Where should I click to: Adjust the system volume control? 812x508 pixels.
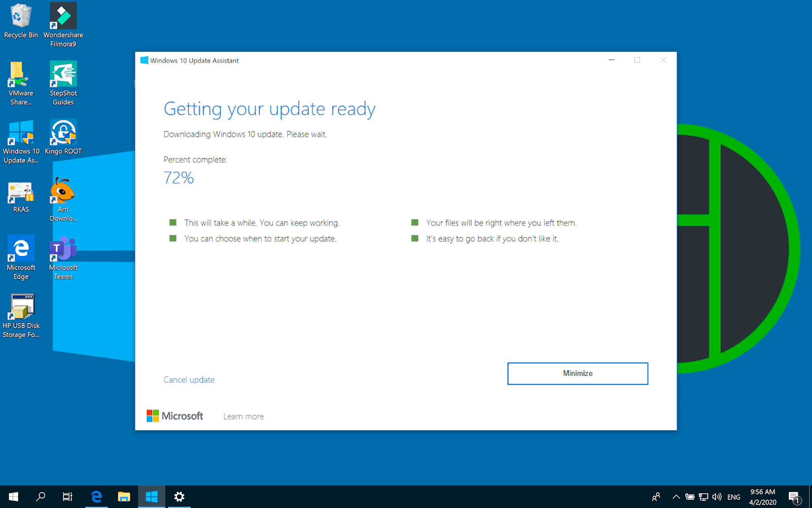coord(717,497)
